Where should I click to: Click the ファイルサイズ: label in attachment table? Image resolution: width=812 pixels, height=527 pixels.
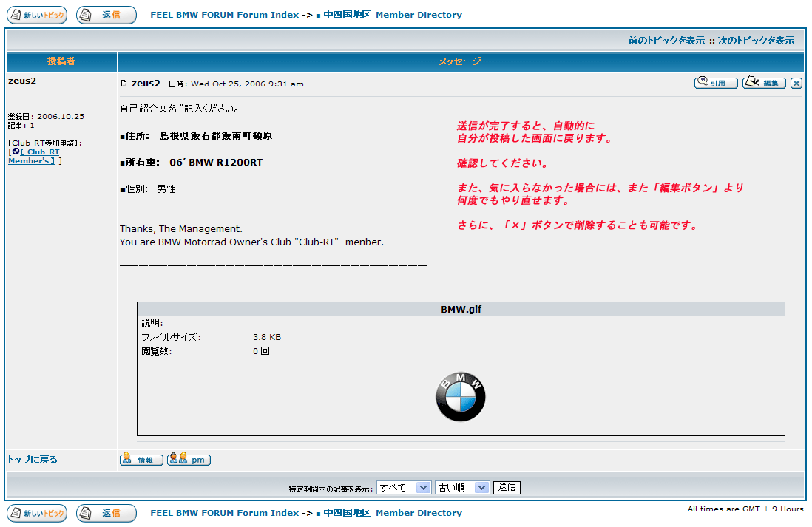click(171, 337)
